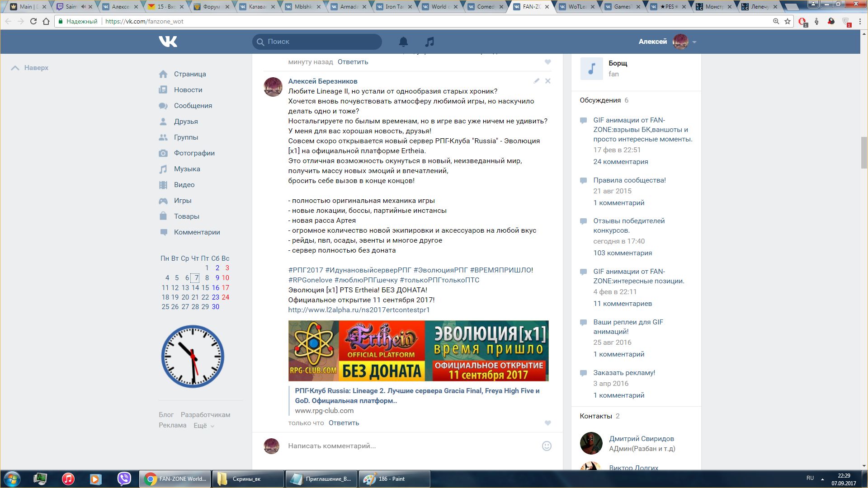Screen dimensions: 868x488
Task: Expand the Ещё footer menu
Action: [x=204, y=426]
